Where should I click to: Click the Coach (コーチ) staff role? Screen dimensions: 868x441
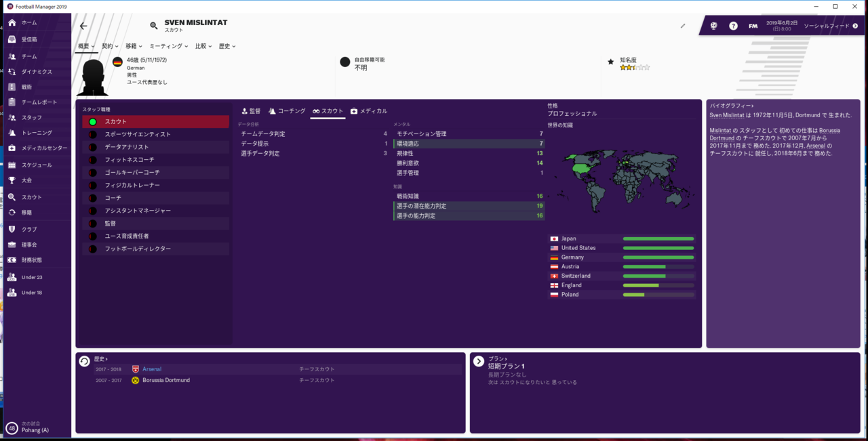point(156,198)
